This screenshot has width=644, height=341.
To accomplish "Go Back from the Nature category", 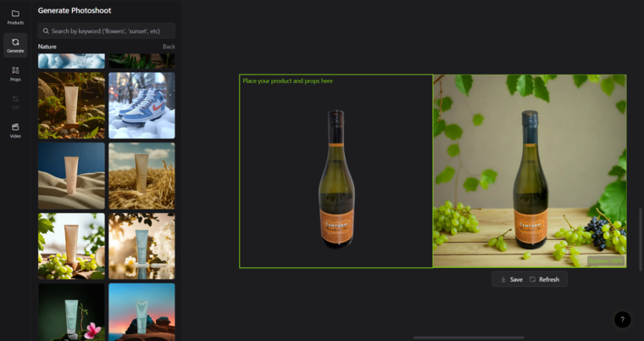I will tap(169, 47).
